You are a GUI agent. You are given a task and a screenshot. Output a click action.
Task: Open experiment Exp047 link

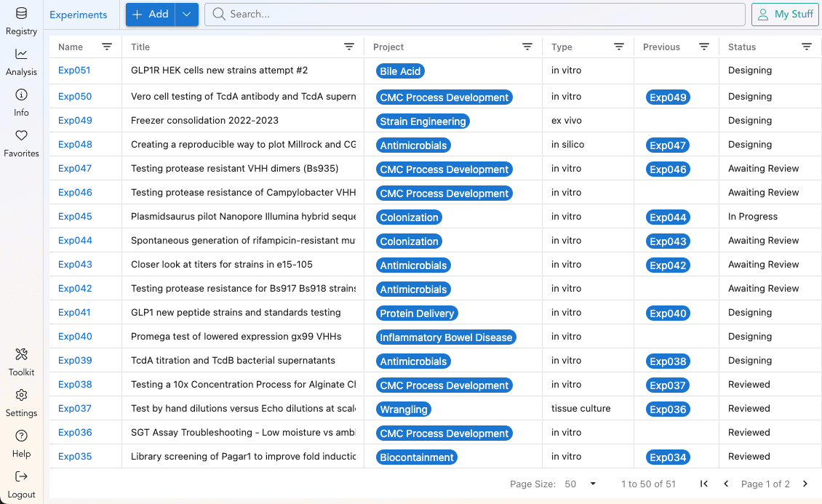75,169
